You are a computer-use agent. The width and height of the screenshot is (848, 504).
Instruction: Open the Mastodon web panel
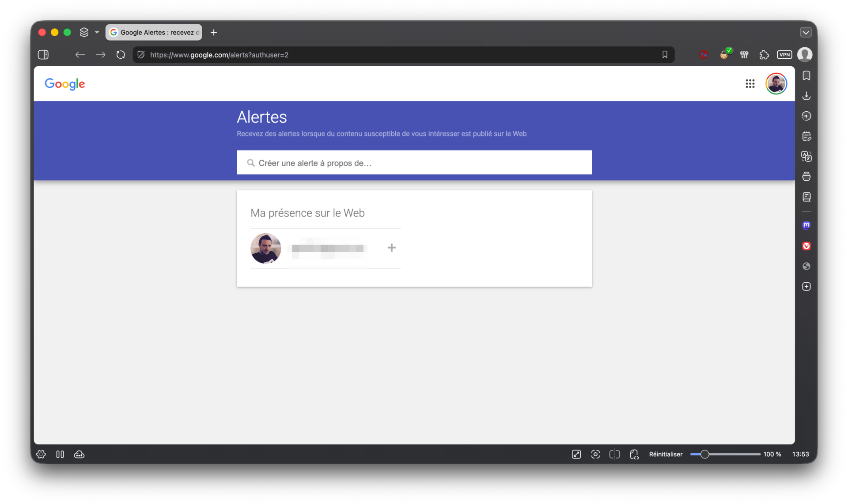coord(806,225)
